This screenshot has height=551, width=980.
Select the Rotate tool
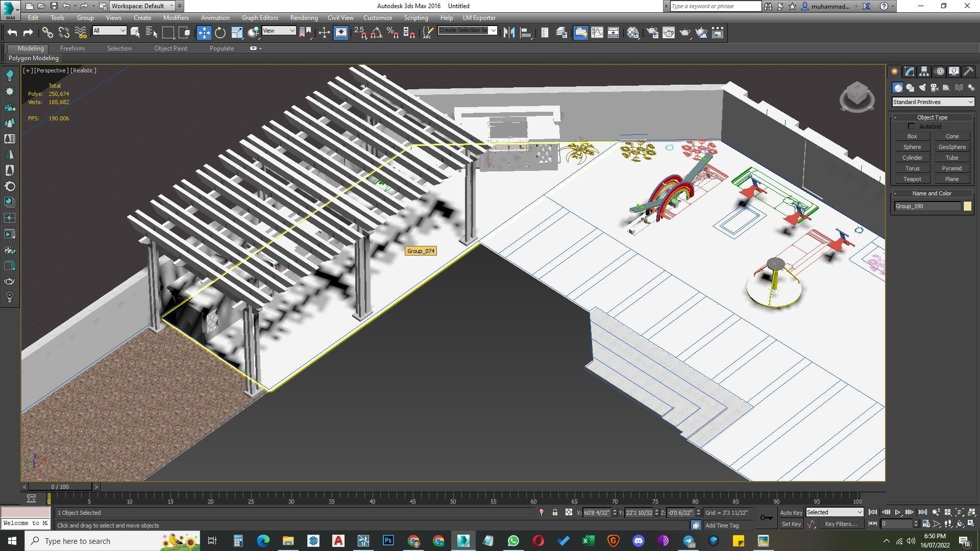(220, 33)
